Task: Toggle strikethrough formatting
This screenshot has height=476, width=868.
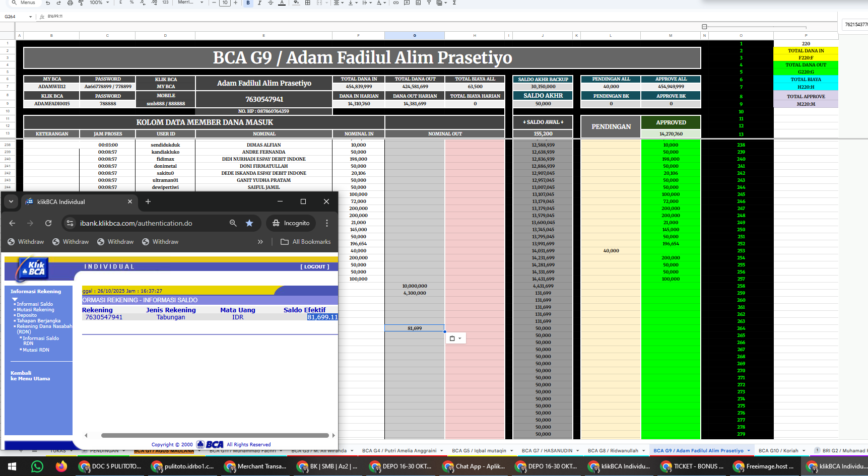Action: (x=271, y=3)
